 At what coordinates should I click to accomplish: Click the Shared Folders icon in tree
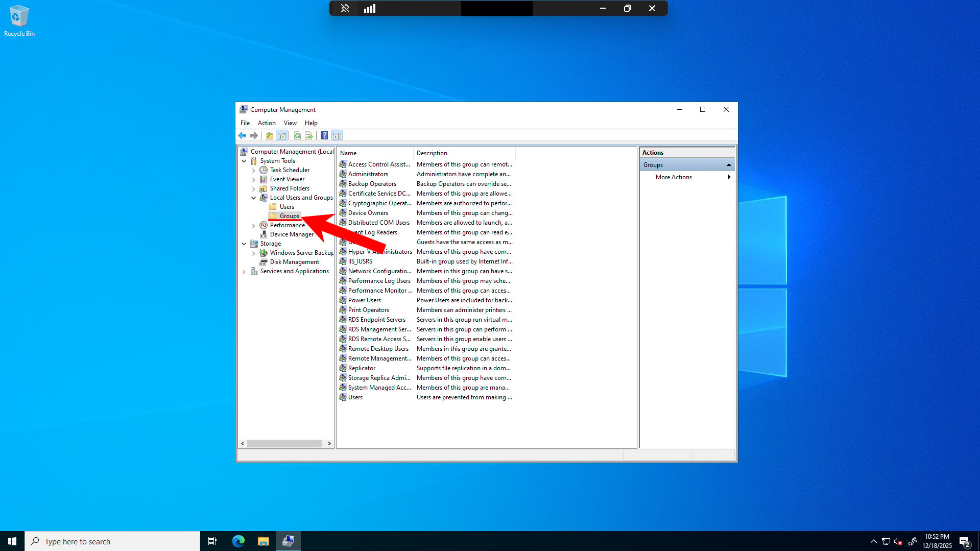tap(264, 188)
